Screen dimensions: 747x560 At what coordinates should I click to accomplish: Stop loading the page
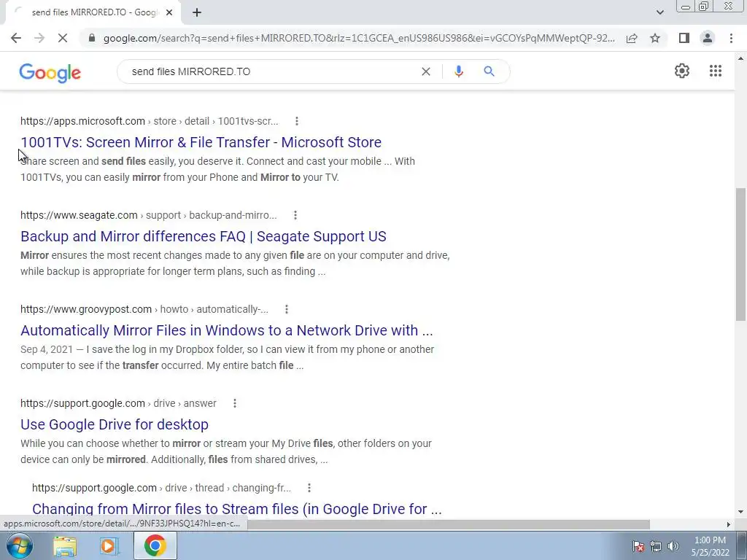pyautogui.click(x=63, y=38)
